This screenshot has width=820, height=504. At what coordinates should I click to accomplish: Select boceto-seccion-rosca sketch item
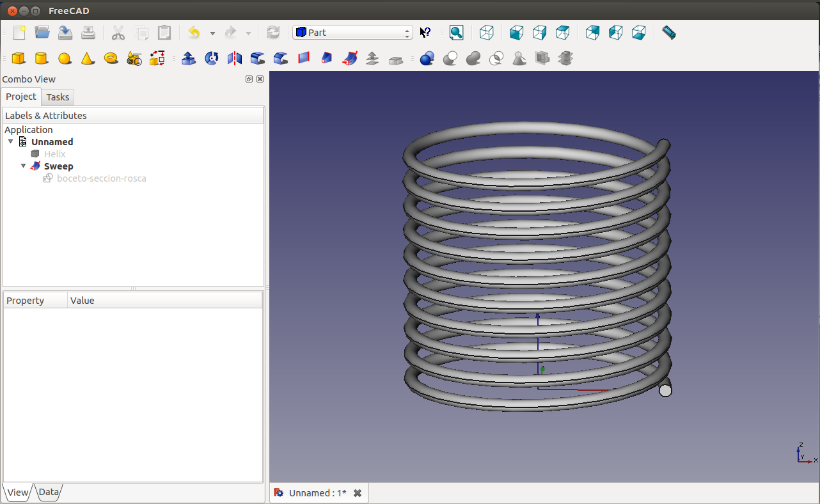[x=101, y=178]
